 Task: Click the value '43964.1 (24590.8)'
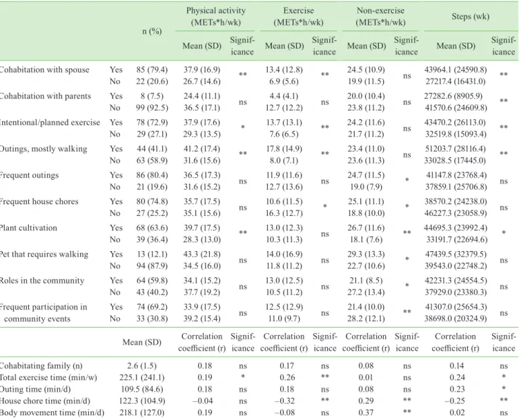tap(456, 70)
